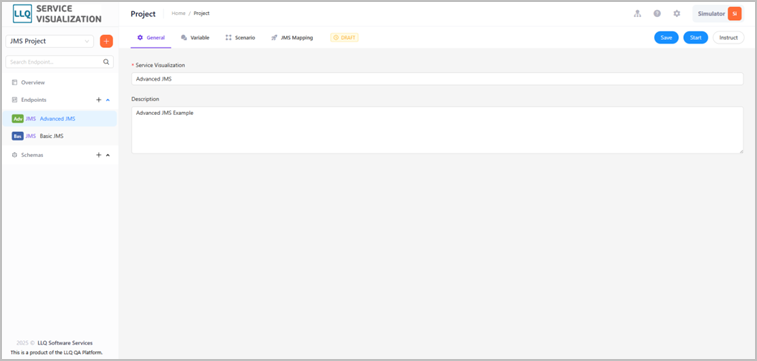This screenshot has width=757, height=361.
Task: Click the Start button
Action: pyautogui.click(x=696, y=38)
